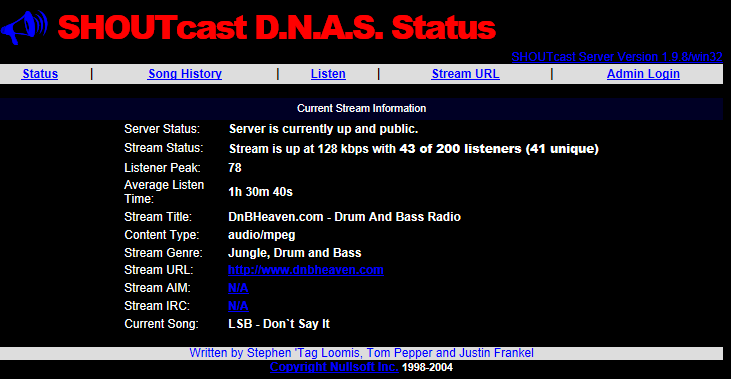Image resolution: width=731 pixels, height=379 pixels.
Task: Click the 'Listener Peak:' label
Action: pos(162,168)
